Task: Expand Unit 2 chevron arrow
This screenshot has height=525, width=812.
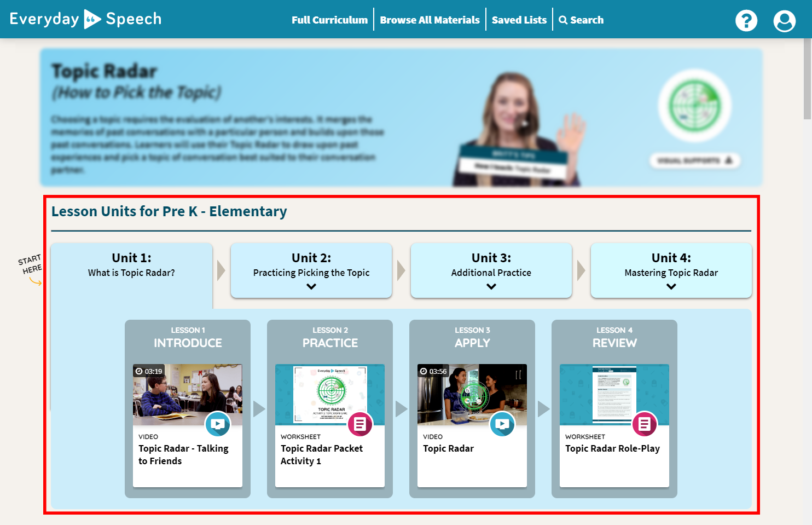Action: (311, 286)
